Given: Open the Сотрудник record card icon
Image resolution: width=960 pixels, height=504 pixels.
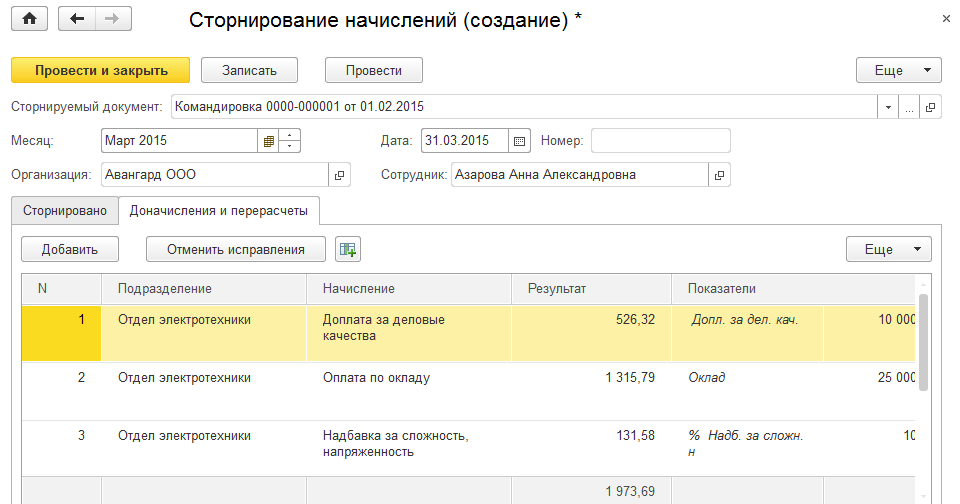Looking at the screenshot, I should pyautogui.click(x=719, y=175).
